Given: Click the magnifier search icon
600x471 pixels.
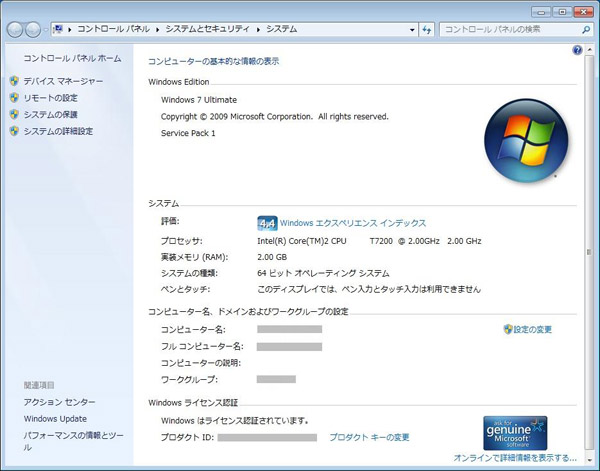Looking at the screenshot, I should click(586, 29).
